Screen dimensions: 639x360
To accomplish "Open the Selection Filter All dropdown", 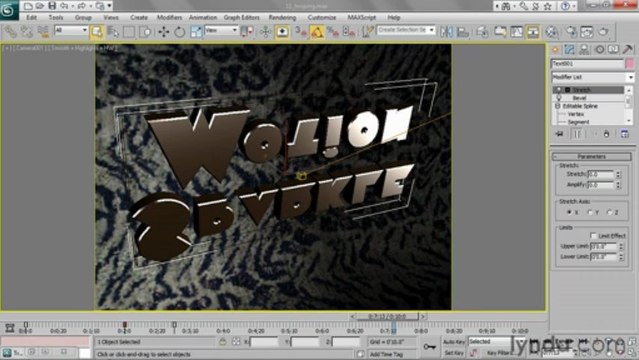I will [x=71, y=30].
